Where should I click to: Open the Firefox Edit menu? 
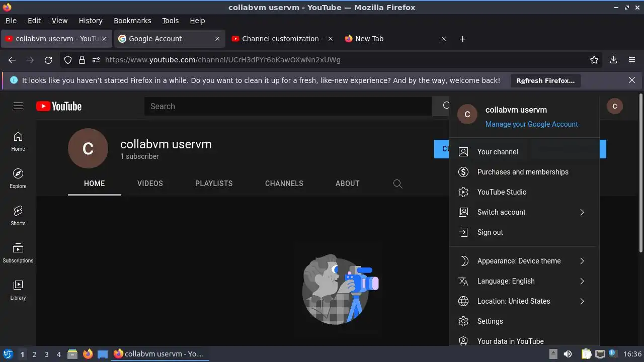click(x=34, y=21)
